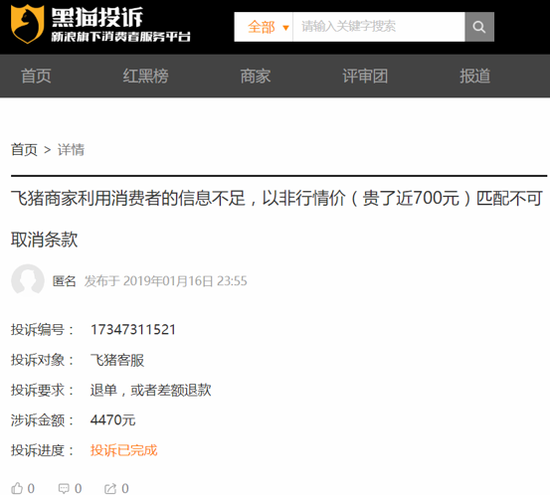Image resolution: width=550 pixels, height=495 pixels.
Task: Click the share icon
Action: coord(110,488)
